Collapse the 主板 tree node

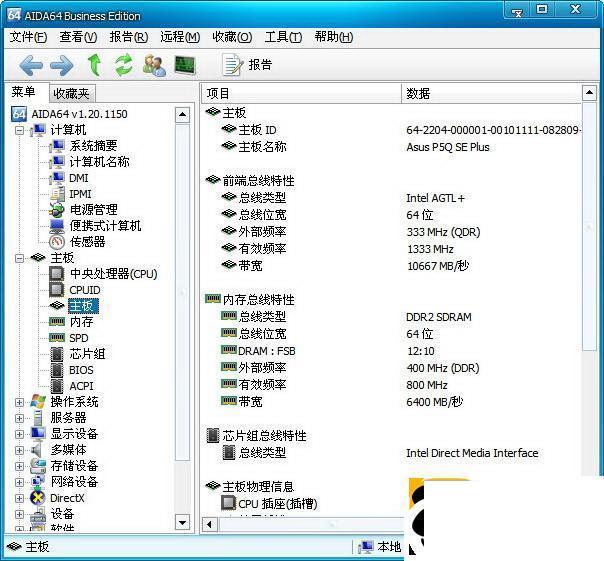pos(19,258)
